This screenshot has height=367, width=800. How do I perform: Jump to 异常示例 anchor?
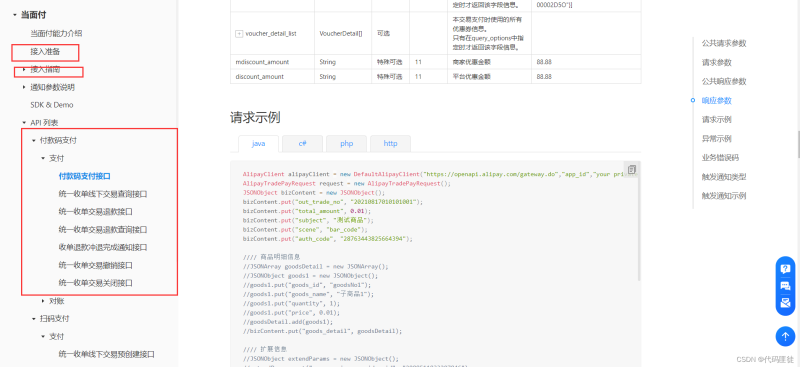click(x=716, y=138)
